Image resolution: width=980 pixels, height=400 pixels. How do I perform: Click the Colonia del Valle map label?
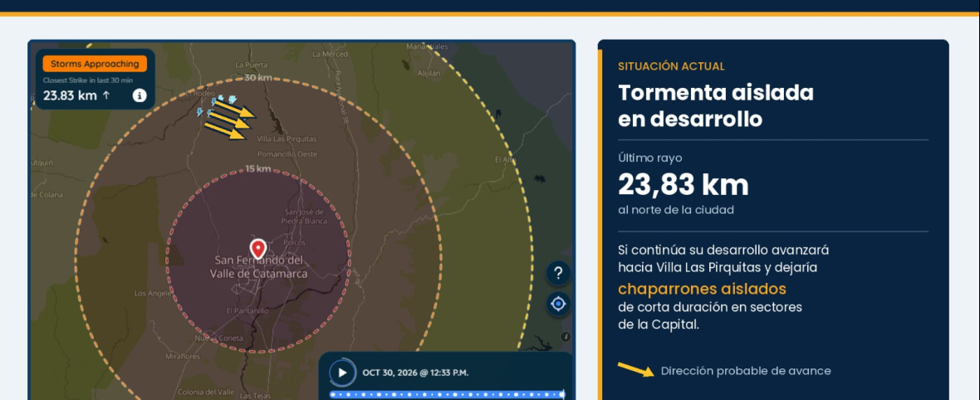click(x=206, y=393)
